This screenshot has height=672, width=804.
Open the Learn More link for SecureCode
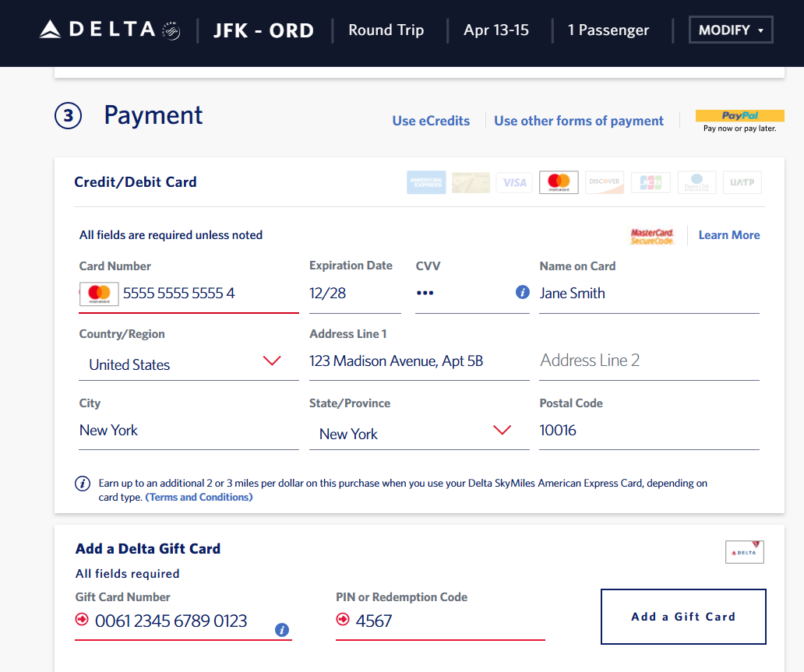729,235
